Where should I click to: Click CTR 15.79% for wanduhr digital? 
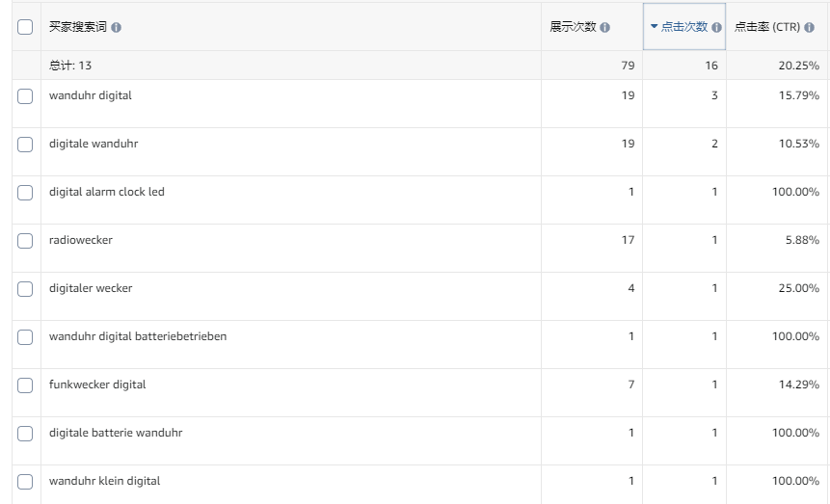tap(799, 95)
